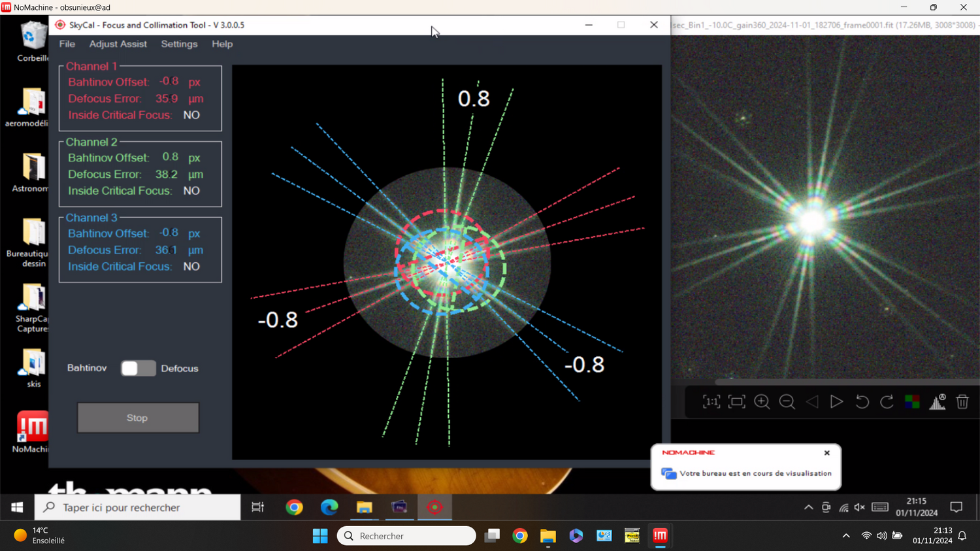Zoom out with the magnifier minus icon
The image size is (980, 551).
pyautogui.click(x=787, y=402)
